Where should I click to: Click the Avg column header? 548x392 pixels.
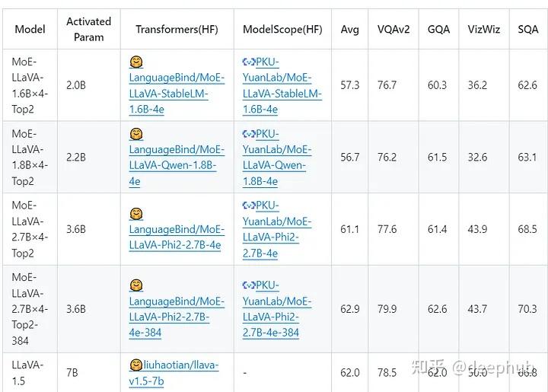(349, 30)
